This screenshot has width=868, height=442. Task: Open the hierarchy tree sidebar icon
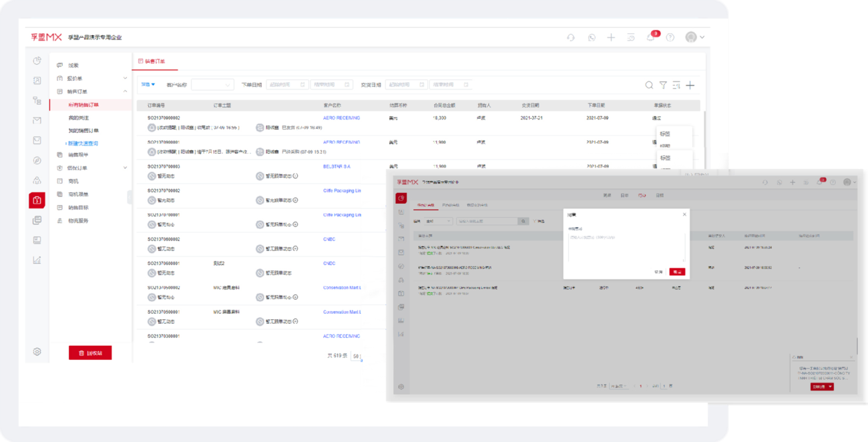point(37,101)
